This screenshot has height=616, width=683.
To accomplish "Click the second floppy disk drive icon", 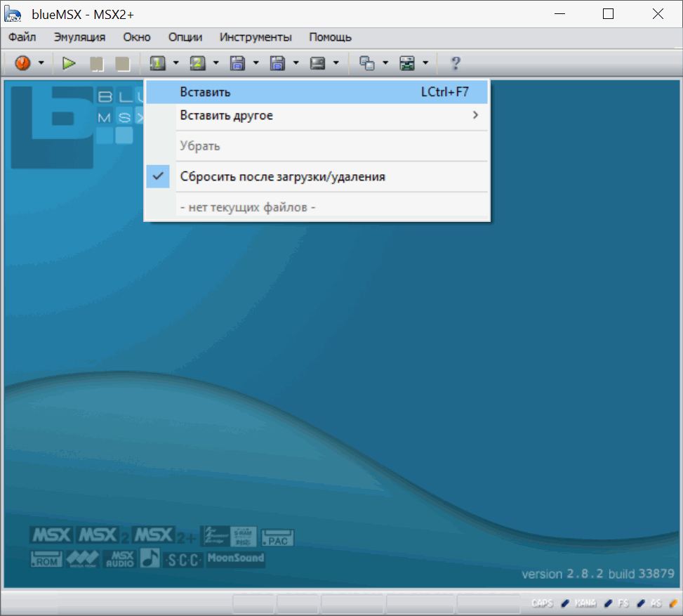I will [277, 63].
